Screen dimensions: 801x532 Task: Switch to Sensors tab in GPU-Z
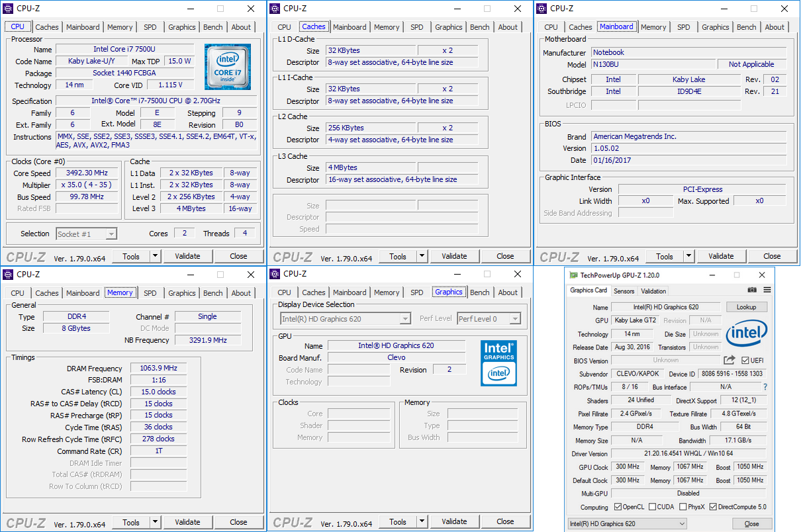tap(624, 291)
